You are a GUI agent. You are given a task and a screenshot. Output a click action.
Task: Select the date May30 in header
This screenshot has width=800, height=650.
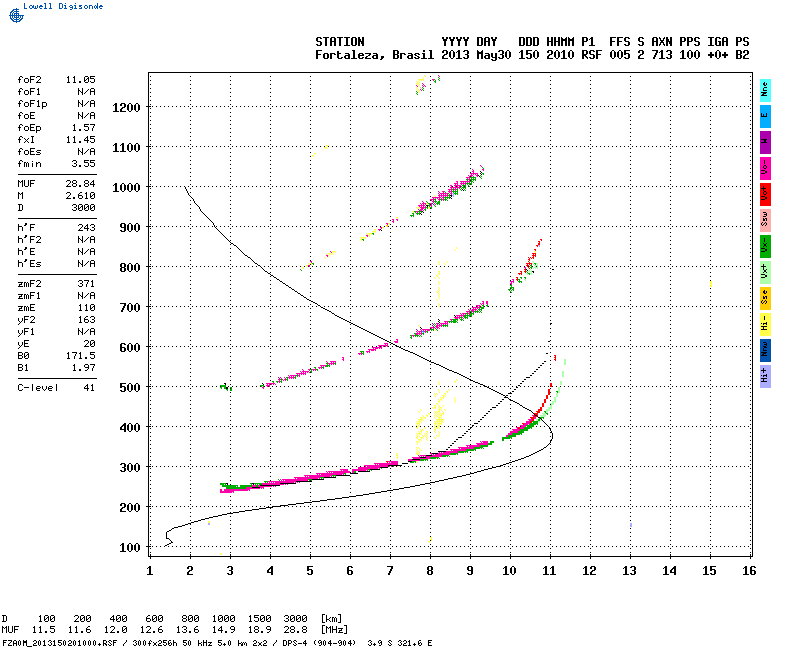pos(493,55)
